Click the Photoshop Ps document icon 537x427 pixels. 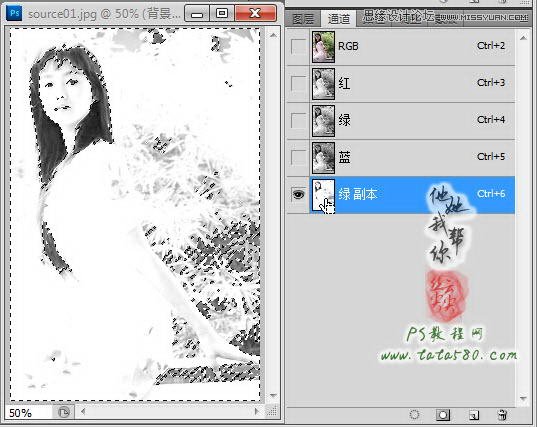coord(14,14)
